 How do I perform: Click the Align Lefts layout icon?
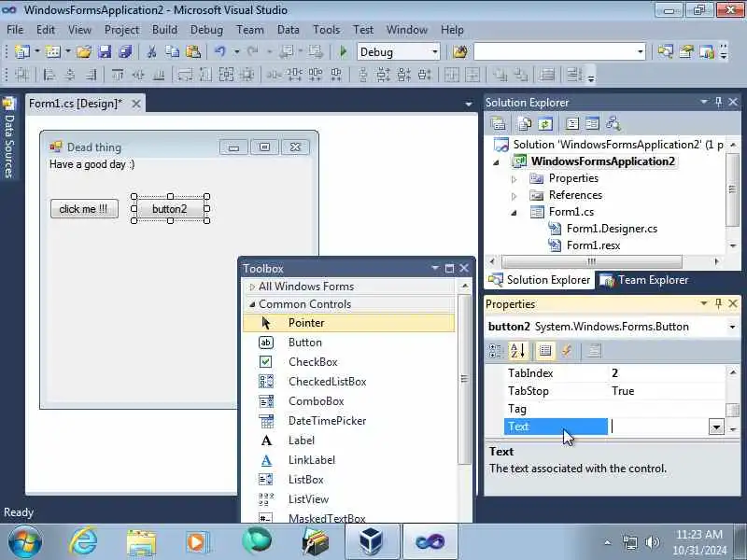pyautogui.click(x=49, y=75)
